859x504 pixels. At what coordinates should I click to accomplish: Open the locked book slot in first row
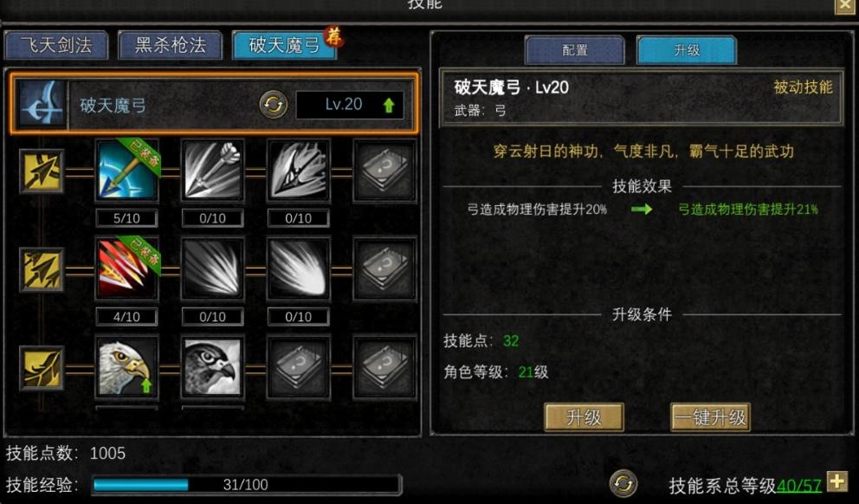click(384, 171)
